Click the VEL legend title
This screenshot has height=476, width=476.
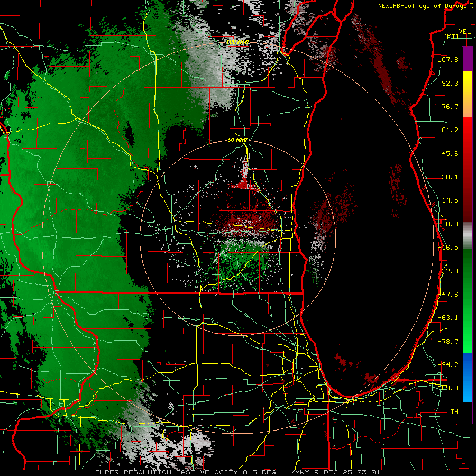[x=464, y=32]
